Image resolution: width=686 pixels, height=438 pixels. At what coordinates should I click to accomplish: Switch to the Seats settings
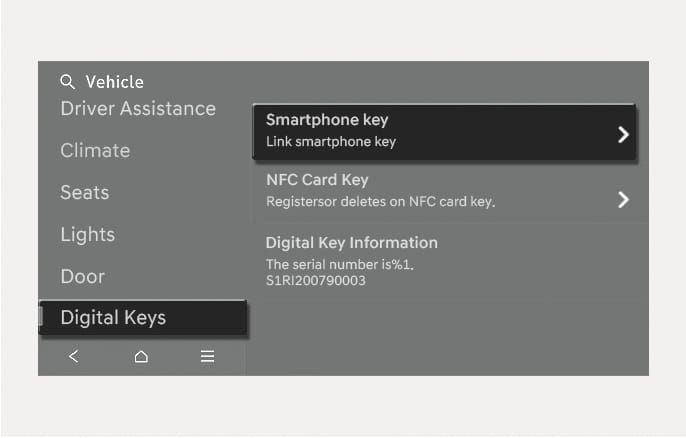pyautogui.click(x=85, y=192)
